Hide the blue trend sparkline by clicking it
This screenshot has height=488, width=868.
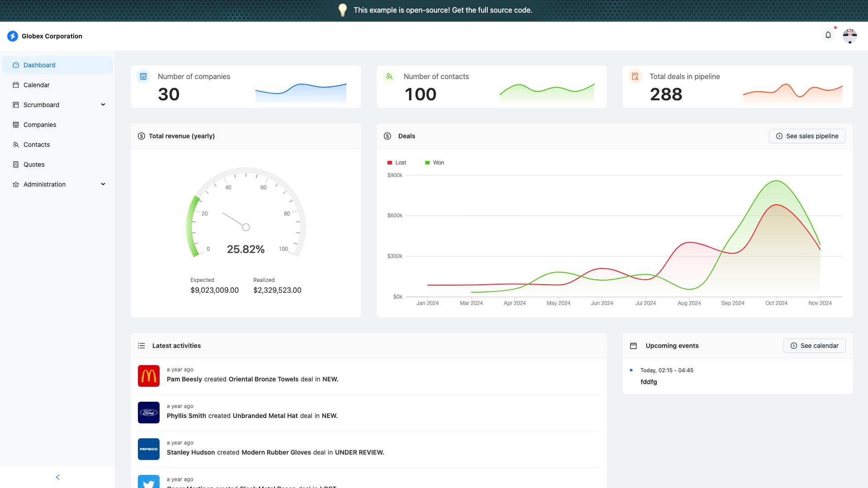pos(301,90)
